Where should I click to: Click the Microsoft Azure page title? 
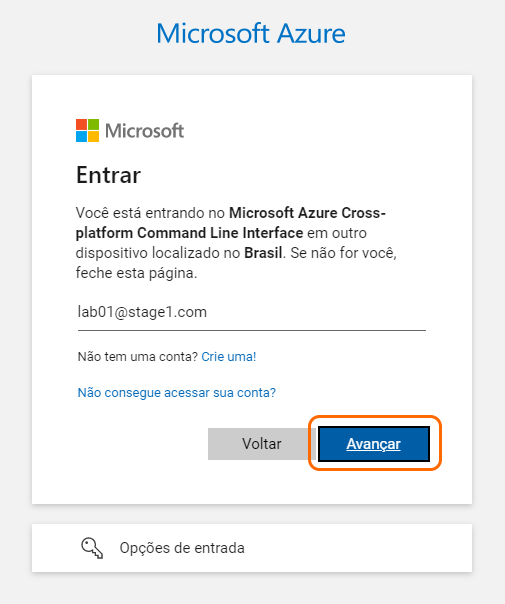coord(251,34)
